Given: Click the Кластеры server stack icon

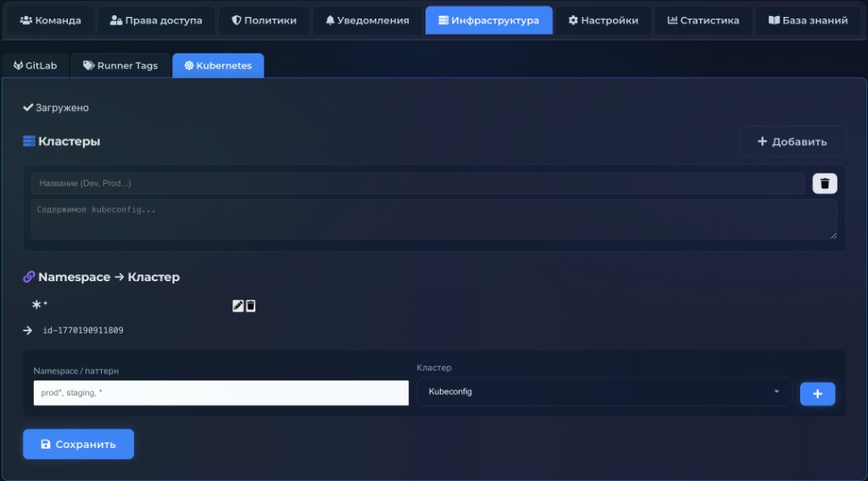Looking at the screenshot, I should tap(29, 141).
